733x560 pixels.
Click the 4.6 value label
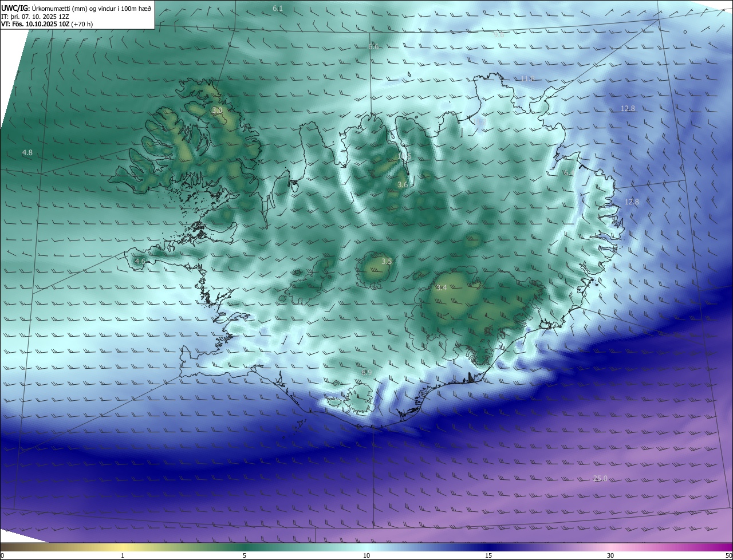pyautogui.click(x=140, y=262)
